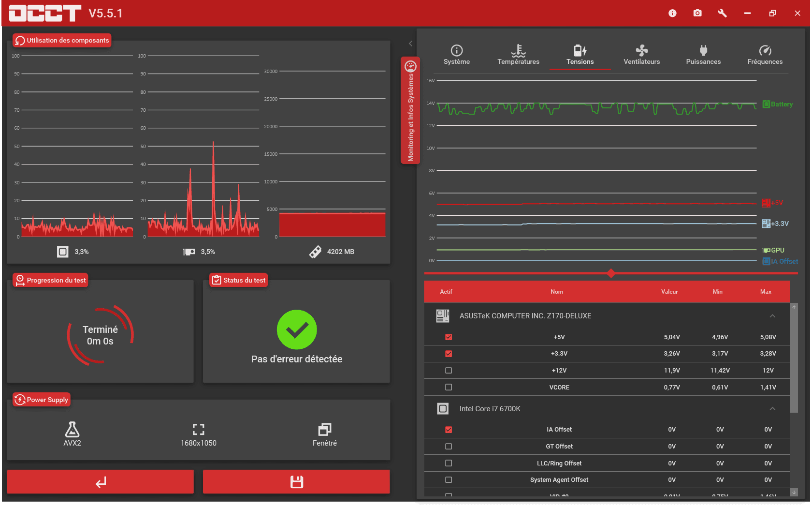Click the Terminé progress circle
This screenshot has height=508, width=812.
(x=100, y=335)
